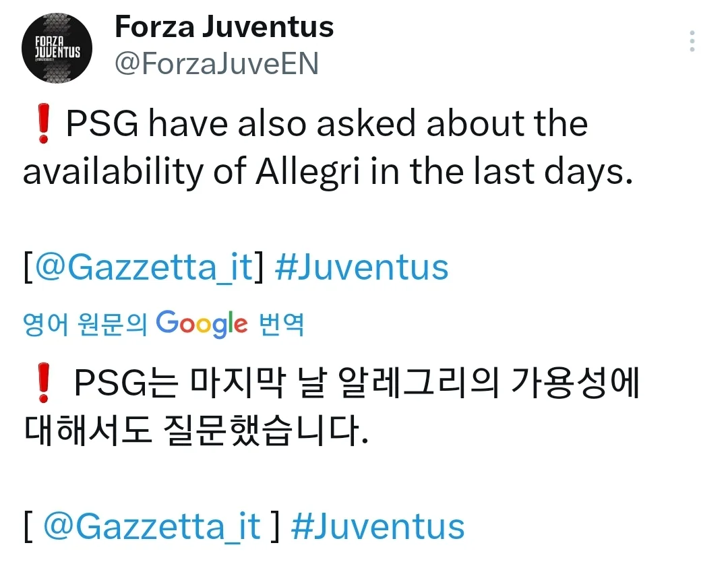Click the '영어 원문의' translation label
Image resolution: width=728 pixels, height=570 pixels.
coord(85,325)
